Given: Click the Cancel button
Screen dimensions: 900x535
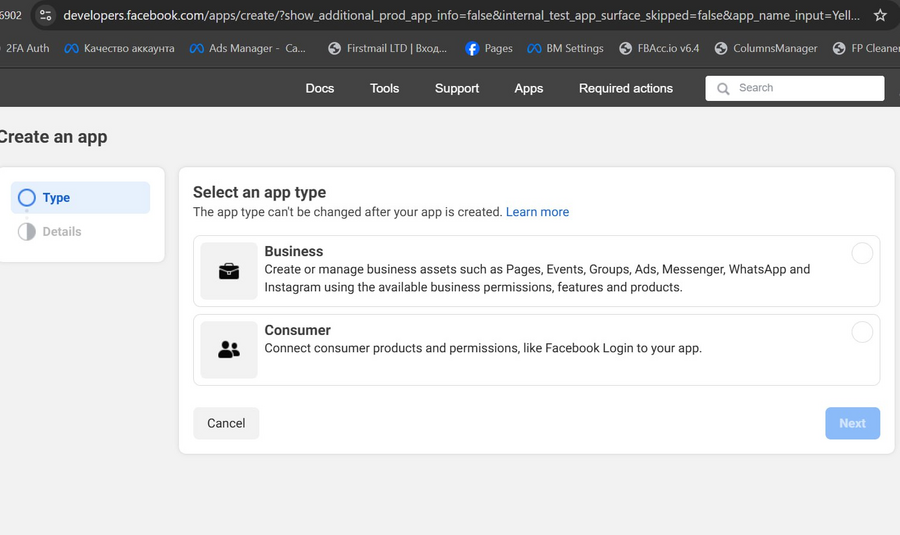Looking at the screenshot, I should coord(226,423).
